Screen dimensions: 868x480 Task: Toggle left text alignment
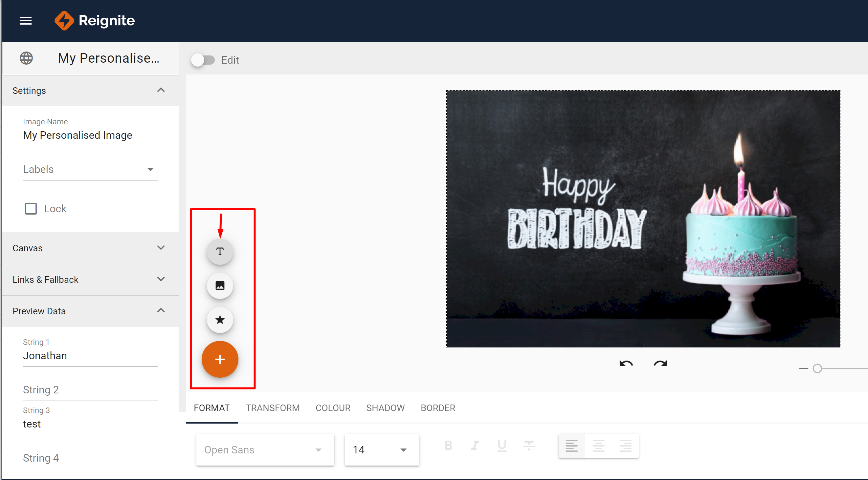(x=571, y=446)
